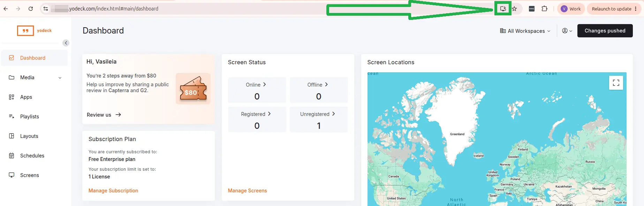Click the 1 License text
The height and width of the screenshot is (206, 644).
pyautogui.click(x=99, y=177)
